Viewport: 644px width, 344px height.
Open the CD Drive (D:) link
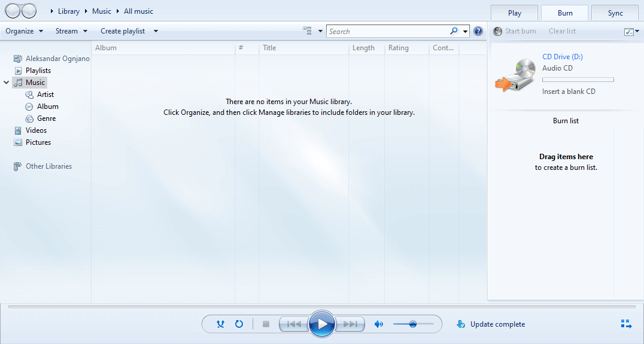[562, 57]
